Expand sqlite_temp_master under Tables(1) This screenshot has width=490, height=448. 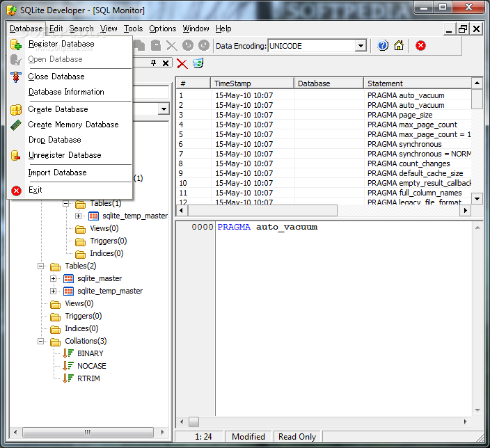click(78, 216)
